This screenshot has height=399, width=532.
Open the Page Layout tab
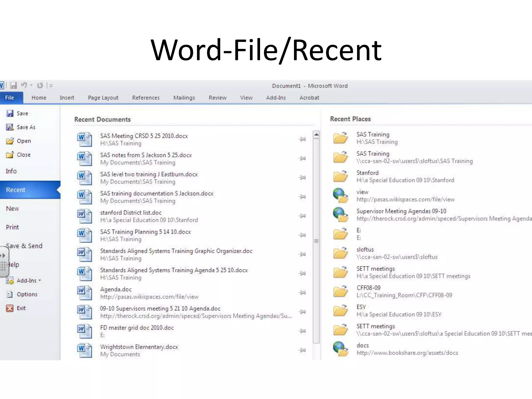(x=103, y=98)
